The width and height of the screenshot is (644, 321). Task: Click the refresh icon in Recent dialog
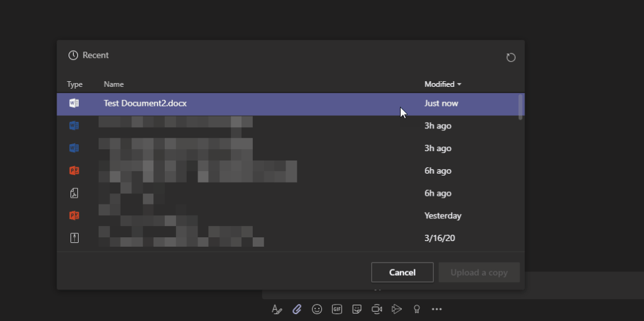coord(511,57)
